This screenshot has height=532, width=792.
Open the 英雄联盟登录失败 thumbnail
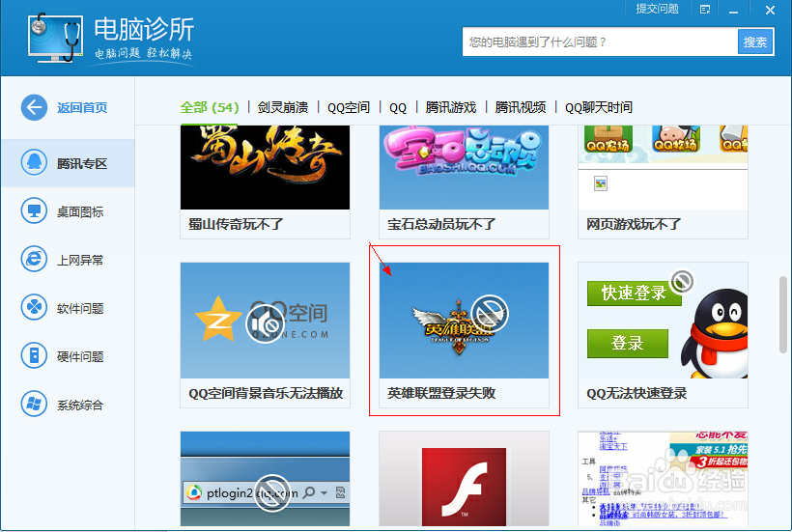[464, 320]
